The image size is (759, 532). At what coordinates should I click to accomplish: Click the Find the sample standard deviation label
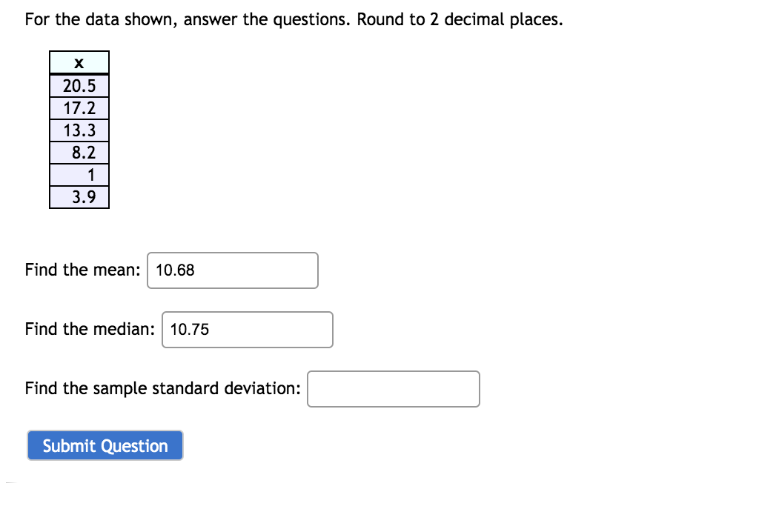click(162, 388)
